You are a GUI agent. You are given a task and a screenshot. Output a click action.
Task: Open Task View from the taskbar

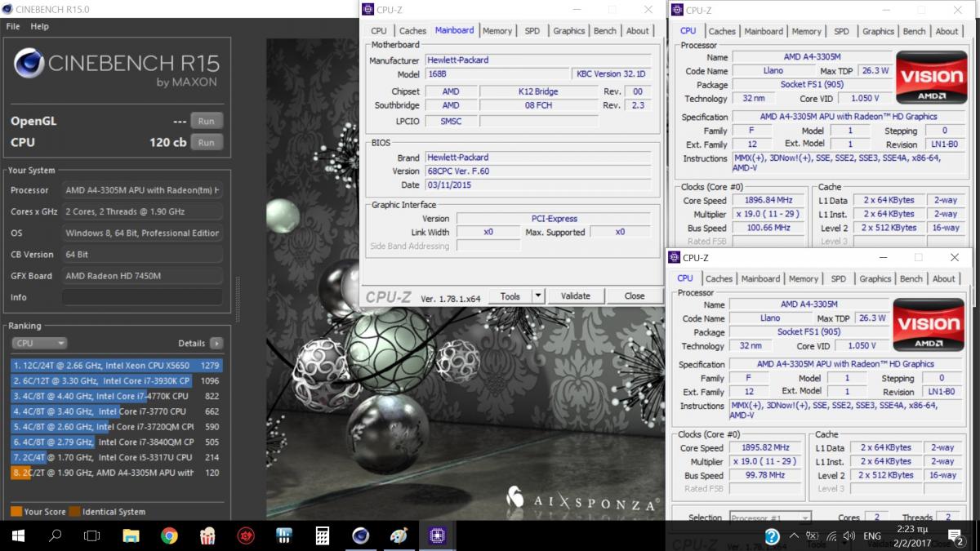coord(92,536)
